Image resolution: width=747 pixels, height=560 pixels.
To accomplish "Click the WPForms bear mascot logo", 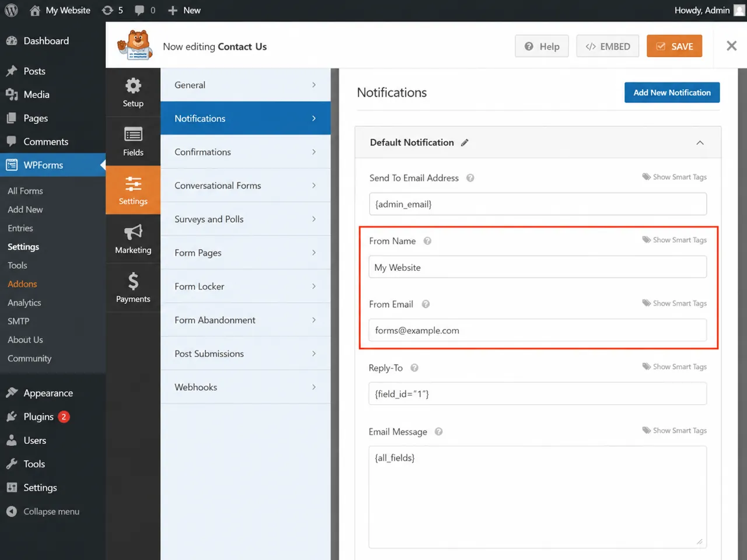I will 135,45.
